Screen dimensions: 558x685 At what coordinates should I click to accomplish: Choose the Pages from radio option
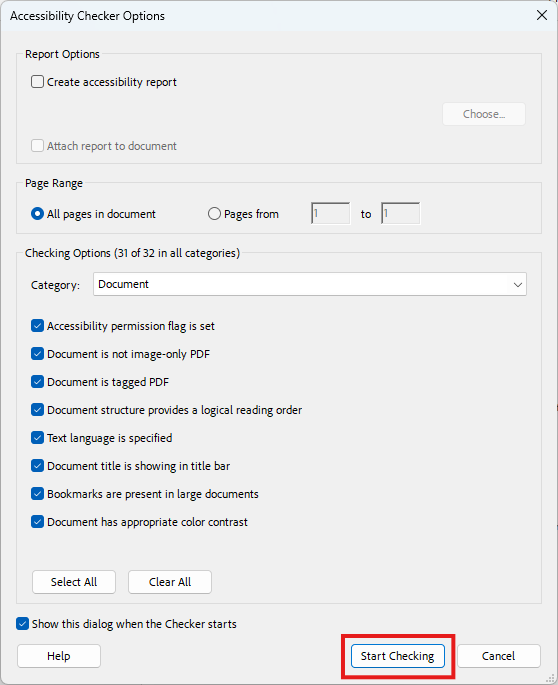[214, 214]
